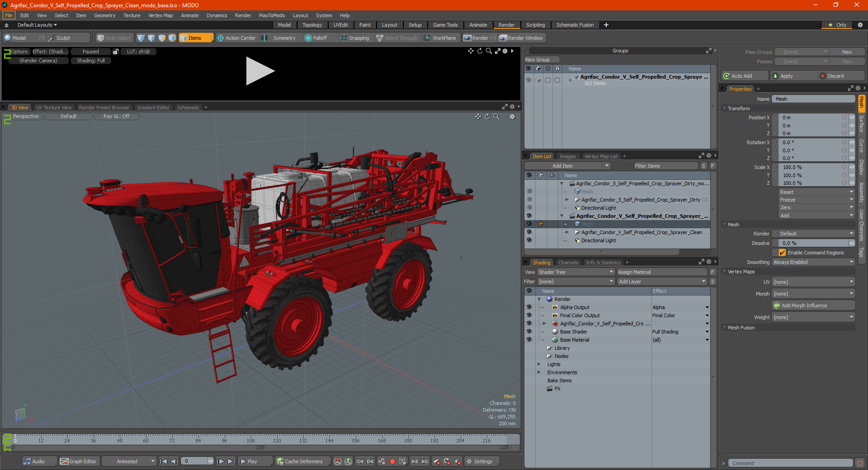The width and height of the screenshot is (868, 470).
Task: Click the Materials selection mode cube icon
Action: click(x=172, y=38)
